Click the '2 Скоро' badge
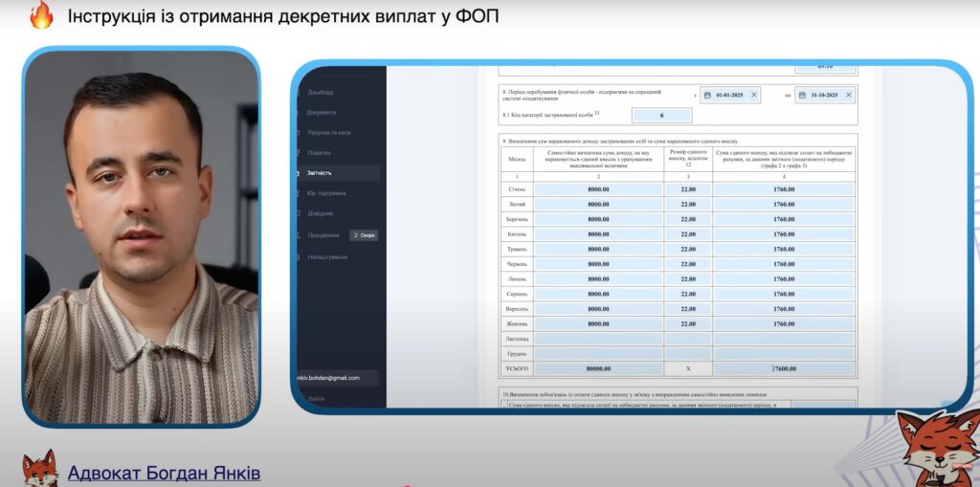The image size is (980, 487). point(364,235)
